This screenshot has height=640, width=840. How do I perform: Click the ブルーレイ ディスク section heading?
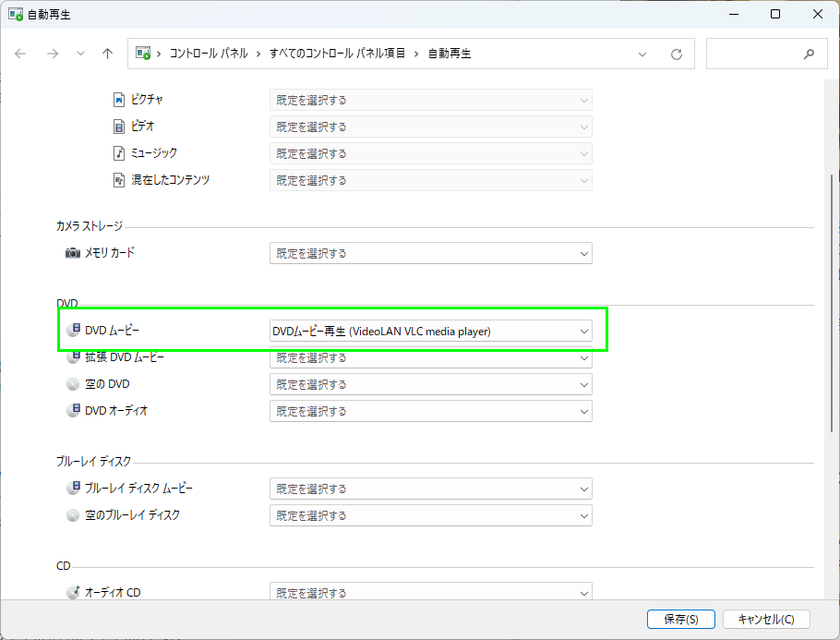(94, 461)
